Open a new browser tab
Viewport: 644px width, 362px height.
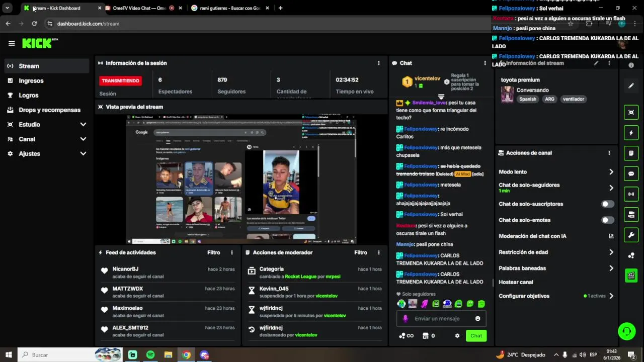pyautogui.click(x=280, y=8)
